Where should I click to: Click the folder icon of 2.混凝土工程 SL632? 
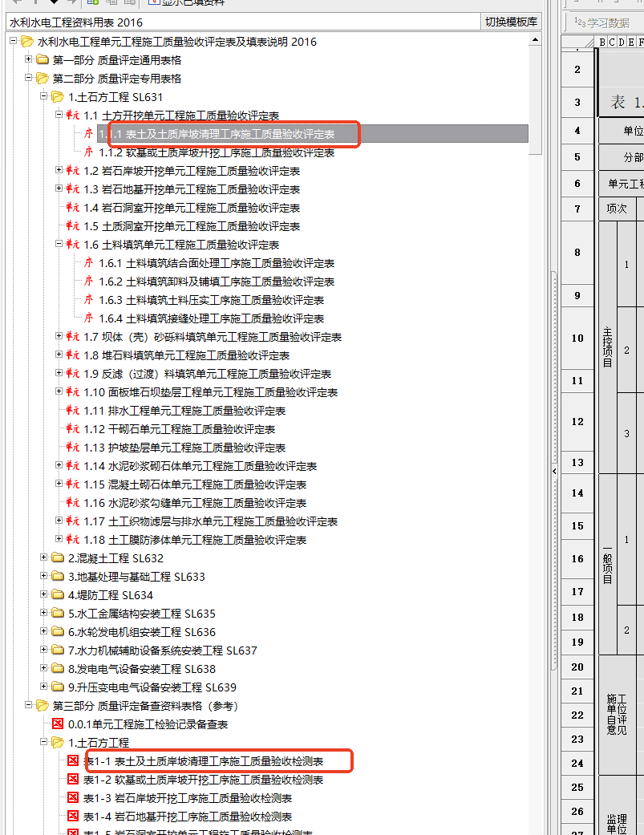(x=58, y=558)
